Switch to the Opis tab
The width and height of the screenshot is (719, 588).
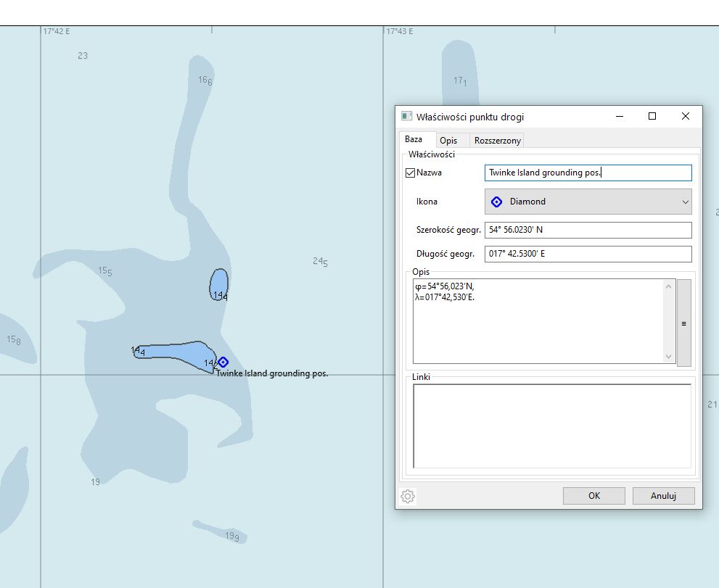click(448, 141)
